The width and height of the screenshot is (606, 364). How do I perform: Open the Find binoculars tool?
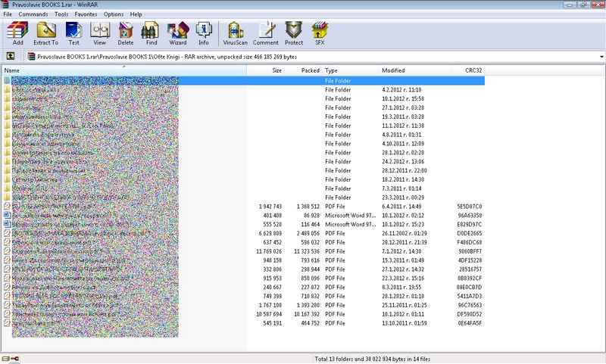(151, 33)
